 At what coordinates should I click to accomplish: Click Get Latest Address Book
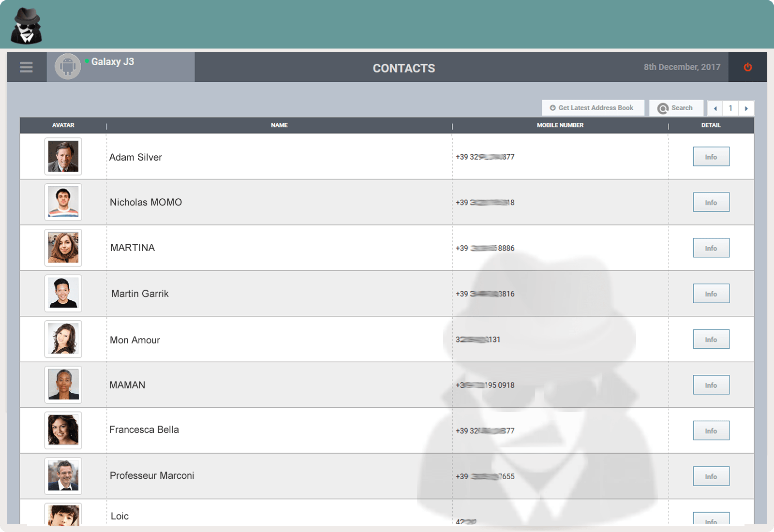pos(593,108)
